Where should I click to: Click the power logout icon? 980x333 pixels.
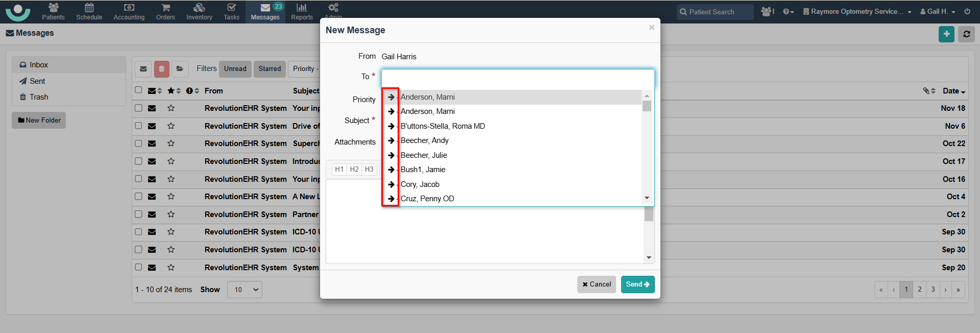(967, 11)
